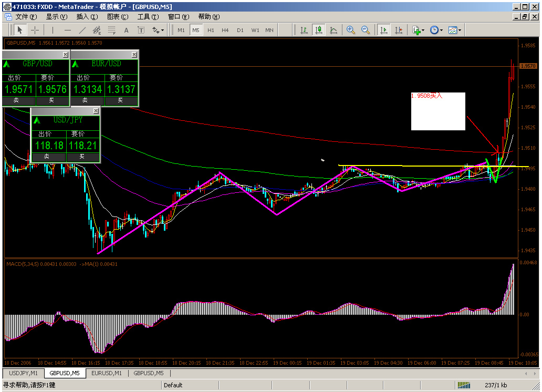Zoom out on the chart

(366, 30)
